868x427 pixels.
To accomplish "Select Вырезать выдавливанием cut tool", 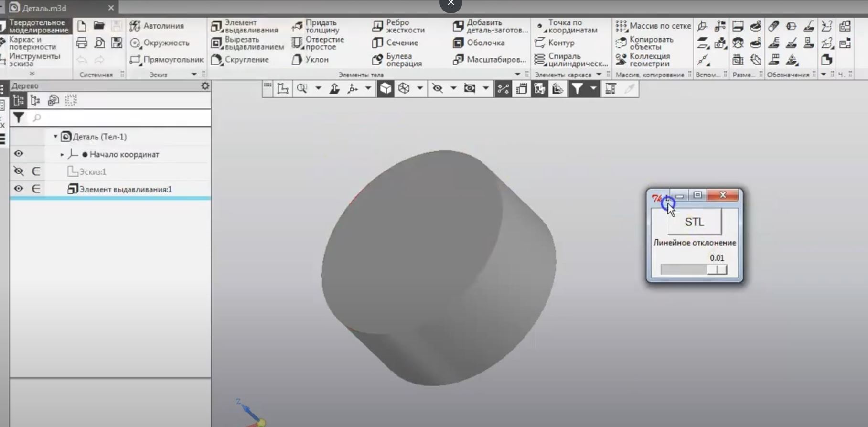I will [x=247, y=43].
